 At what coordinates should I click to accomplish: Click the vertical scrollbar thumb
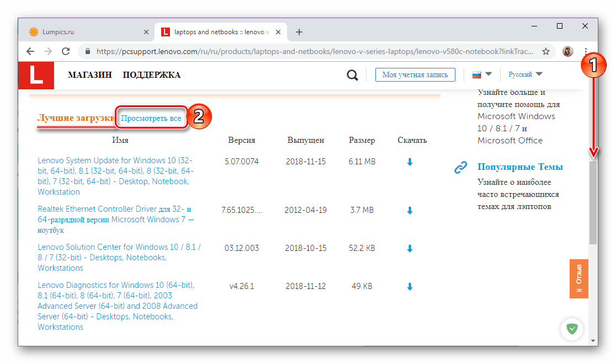coord(593,202)
